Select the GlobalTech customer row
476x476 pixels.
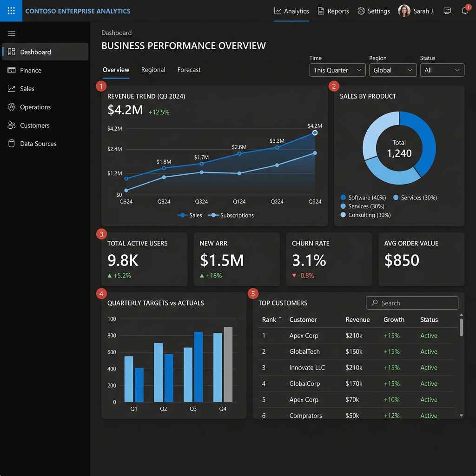[356, 351]
